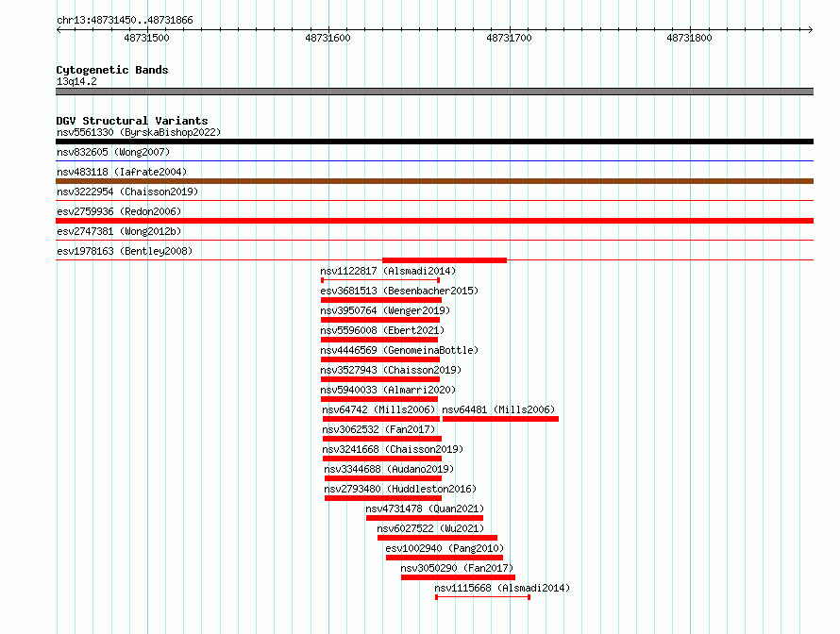The image size is (840, 634).
Task: Click the red bar under nsv3950764
Action: pos(379,320)
